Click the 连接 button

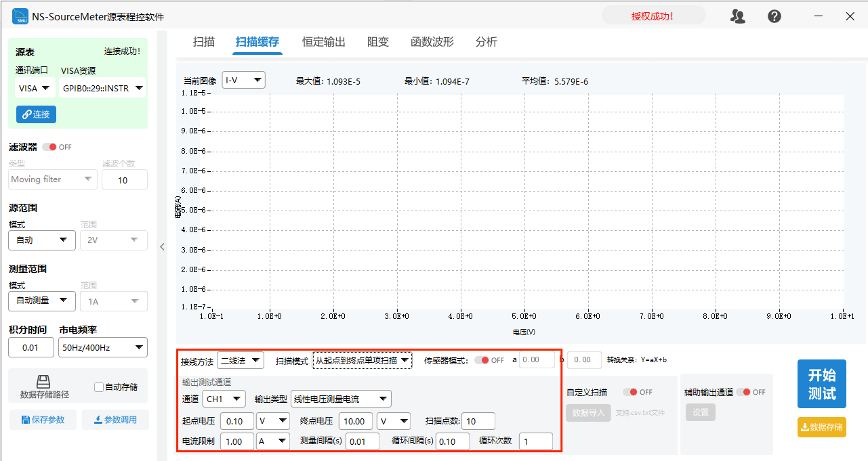(x=36, y=114)
